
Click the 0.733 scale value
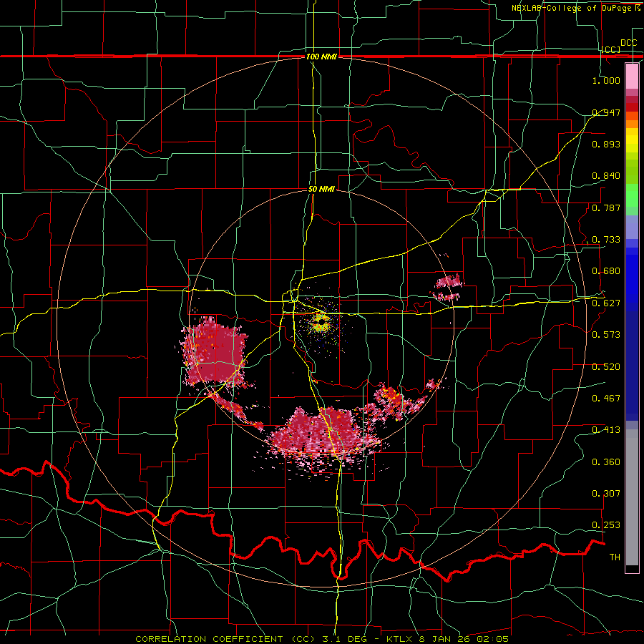606,240
